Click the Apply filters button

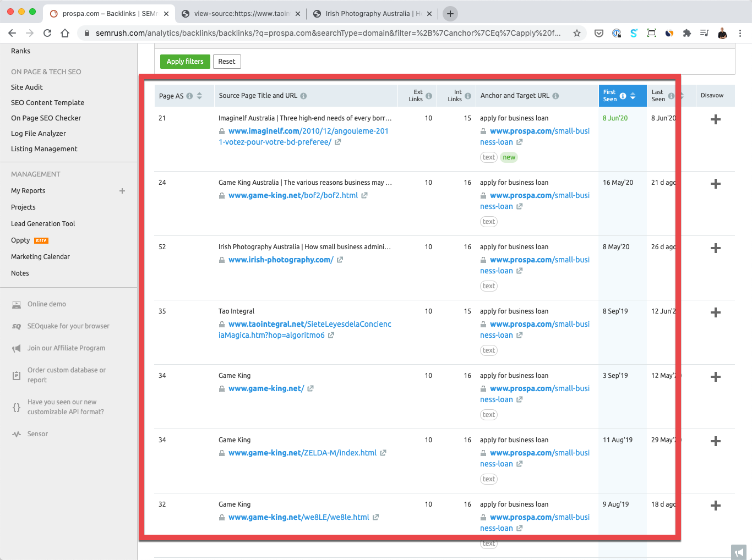185,62
